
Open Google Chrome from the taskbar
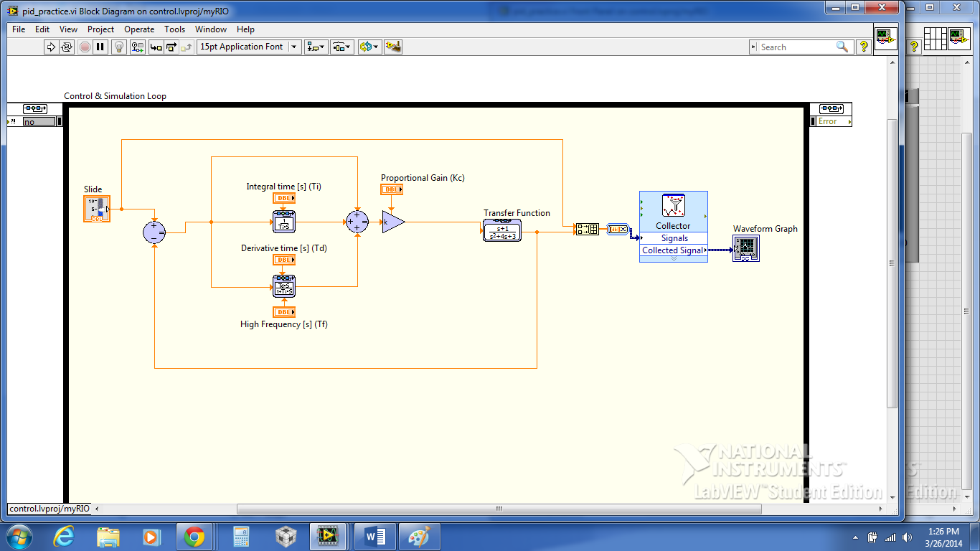pos(194,537)
